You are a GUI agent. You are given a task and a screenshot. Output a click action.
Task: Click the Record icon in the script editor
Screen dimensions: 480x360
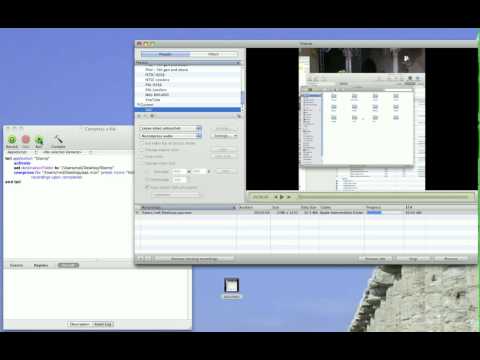12,140
